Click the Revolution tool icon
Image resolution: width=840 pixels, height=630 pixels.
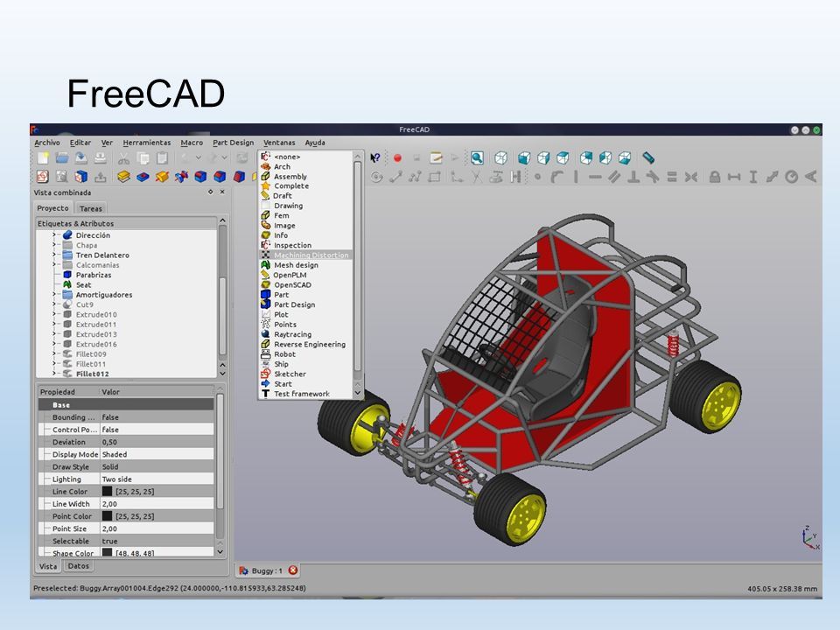163,177
